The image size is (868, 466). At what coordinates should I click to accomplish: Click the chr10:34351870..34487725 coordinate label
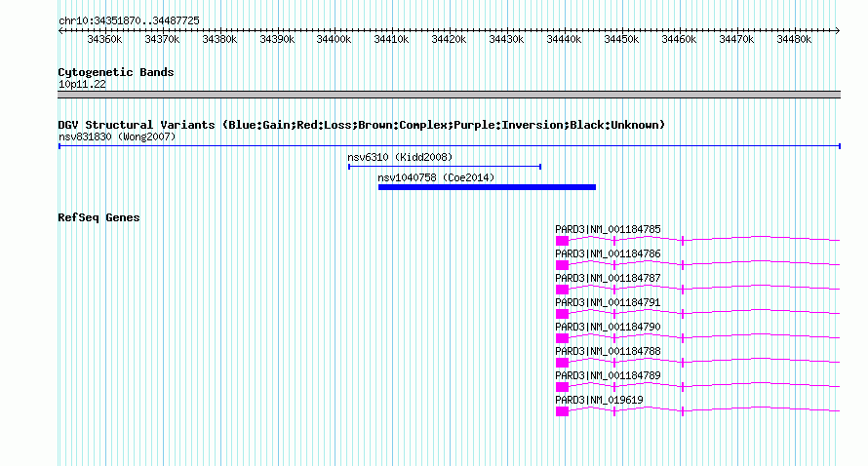click(129, 20)
